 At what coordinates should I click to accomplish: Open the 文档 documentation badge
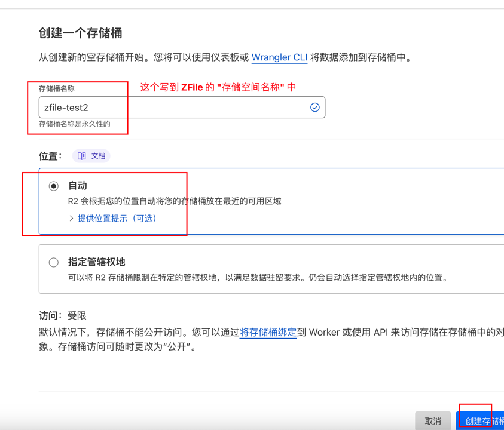(x=91, y=156)
